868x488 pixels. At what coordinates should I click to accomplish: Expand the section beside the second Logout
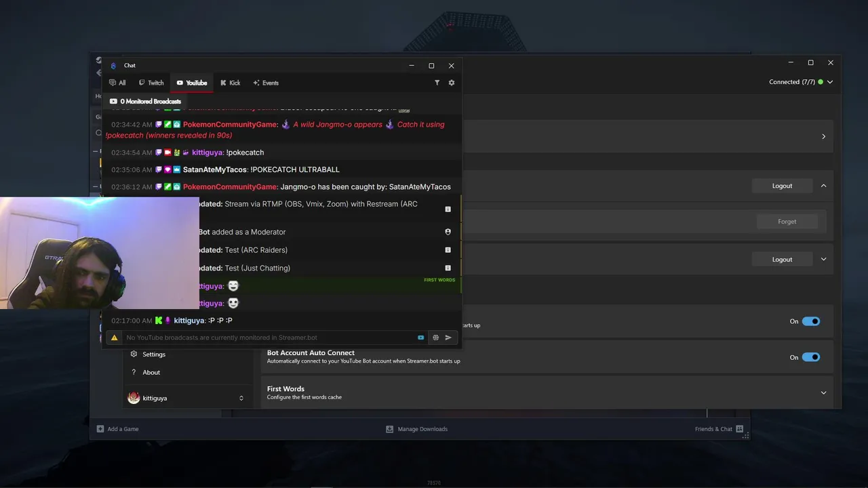(824, 259)
